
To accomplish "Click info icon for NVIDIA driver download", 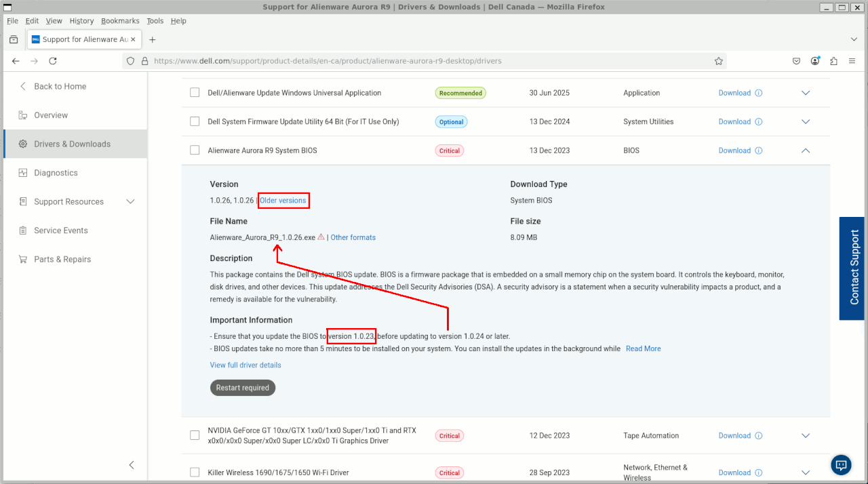I will coord(759,436).
